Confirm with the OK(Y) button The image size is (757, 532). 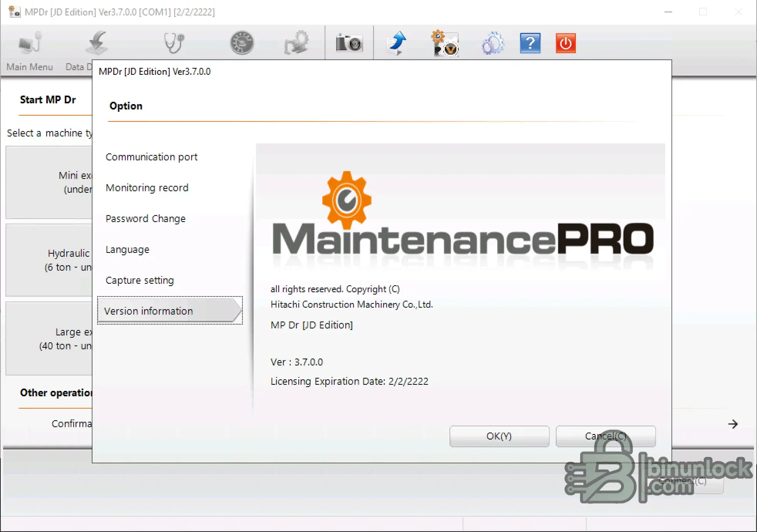click(499, 436)
